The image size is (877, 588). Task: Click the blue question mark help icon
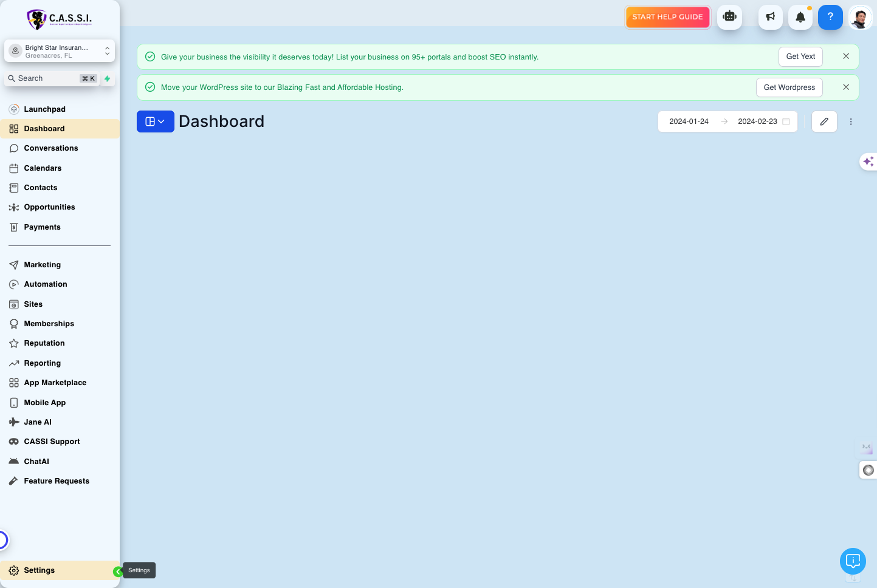click(x=830, y=17)
